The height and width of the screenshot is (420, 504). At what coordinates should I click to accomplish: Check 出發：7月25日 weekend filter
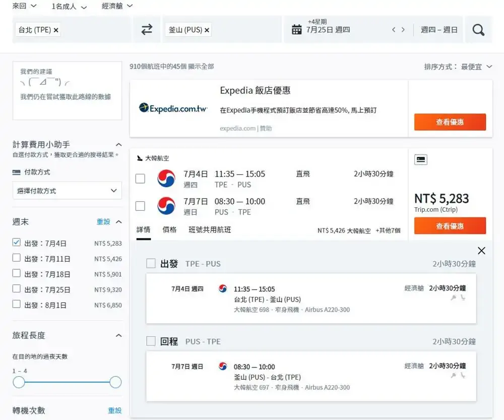click(x=17, y=289)
